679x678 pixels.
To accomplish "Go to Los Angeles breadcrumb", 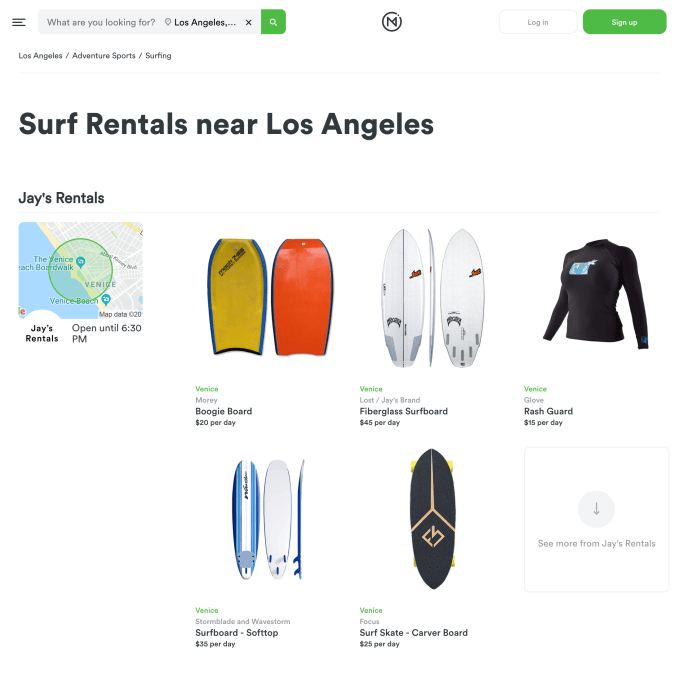I will pos(40,56).
